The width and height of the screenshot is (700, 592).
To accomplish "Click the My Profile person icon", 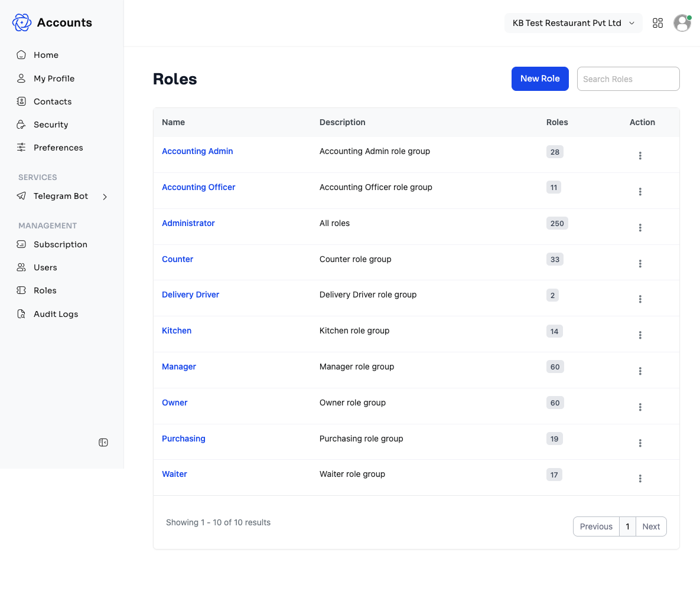I will (x=21, y=79).
